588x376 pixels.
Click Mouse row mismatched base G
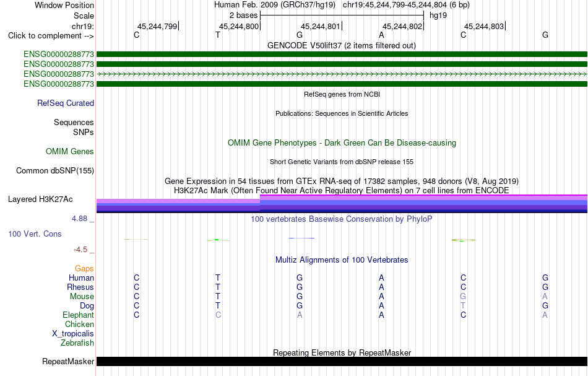pos(463,297)
